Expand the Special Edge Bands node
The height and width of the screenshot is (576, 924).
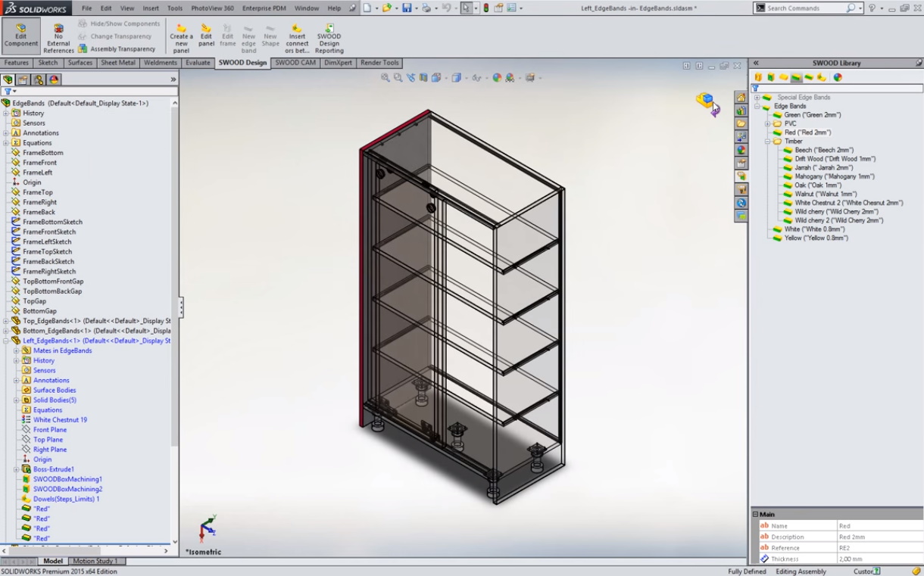pos(757,98)
